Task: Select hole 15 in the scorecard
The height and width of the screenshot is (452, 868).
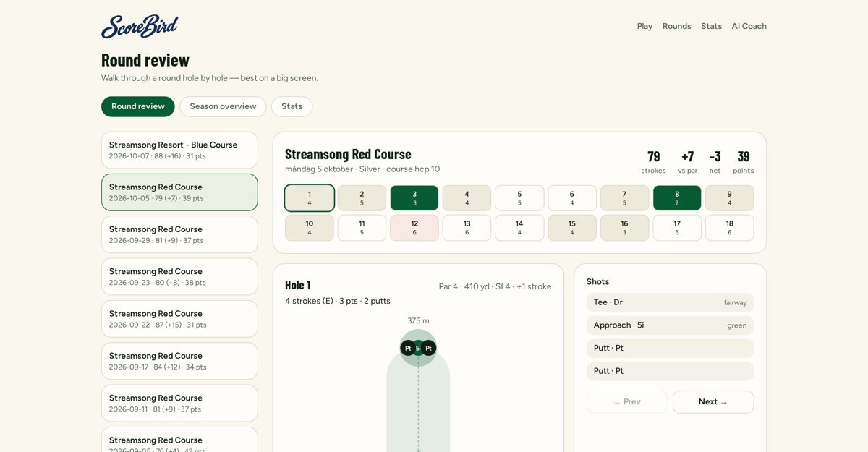Action: pyautogui.click(x=571, y=228)
